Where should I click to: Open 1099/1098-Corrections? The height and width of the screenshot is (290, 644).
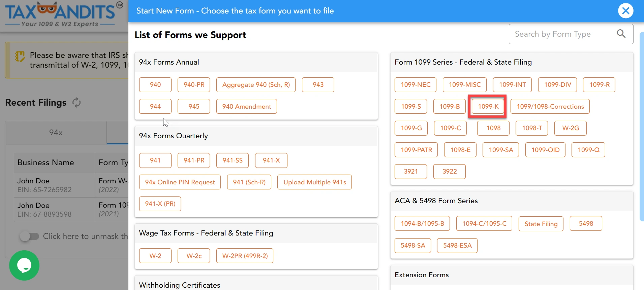(x=550, y=106)
